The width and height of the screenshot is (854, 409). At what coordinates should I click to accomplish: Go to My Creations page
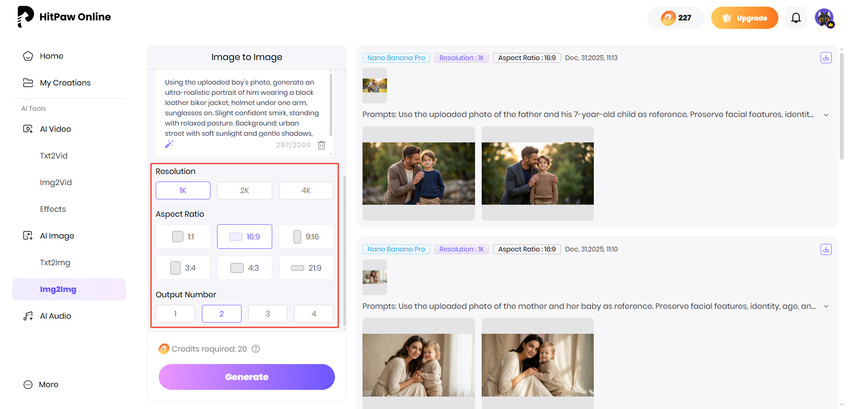65,83
